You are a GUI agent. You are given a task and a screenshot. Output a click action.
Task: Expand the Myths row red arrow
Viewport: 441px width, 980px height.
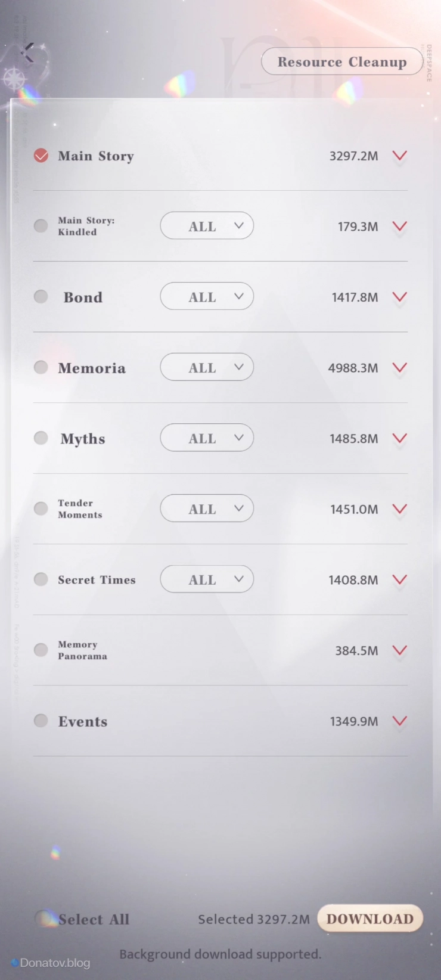click(400, 438)
